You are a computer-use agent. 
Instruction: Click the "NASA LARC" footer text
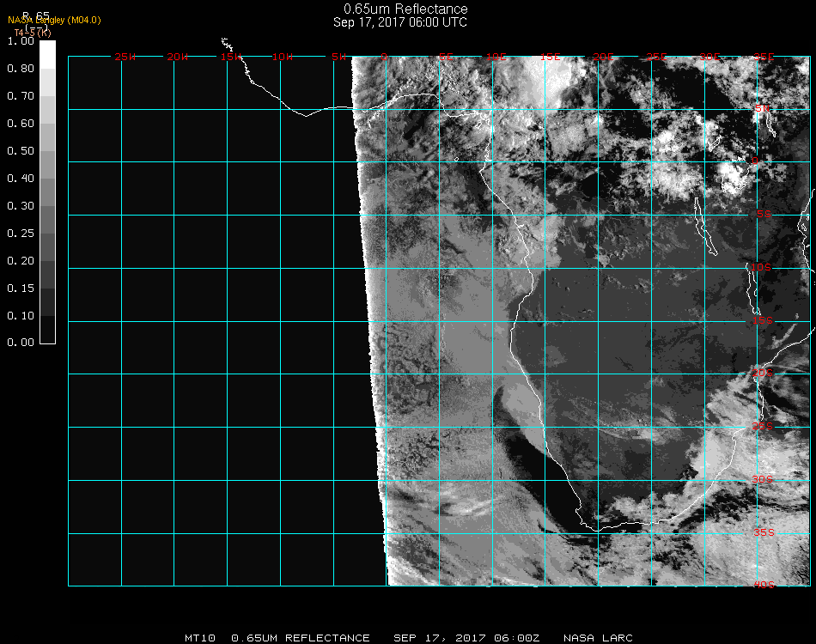coord(598,638)
